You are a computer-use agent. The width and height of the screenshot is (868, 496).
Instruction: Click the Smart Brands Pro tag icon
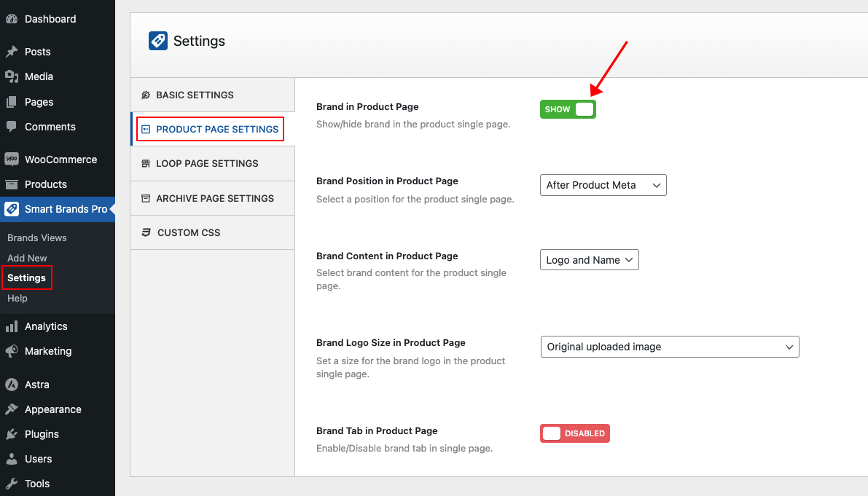pyautogui.click(x=12, y=209)
